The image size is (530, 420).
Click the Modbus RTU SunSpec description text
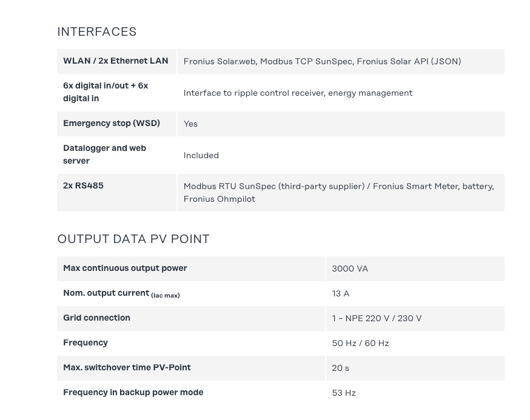[338, 192]
